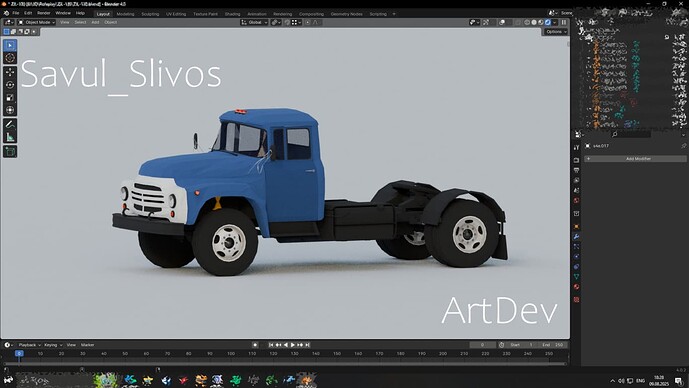Open the Edit menu
689x388 pixels.
[x=28, y=13]
